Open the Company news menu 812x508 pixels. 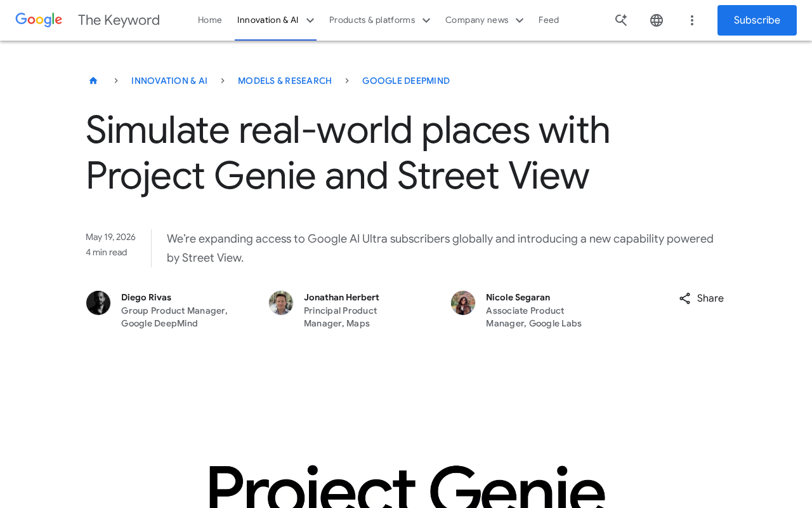[477, 20]
